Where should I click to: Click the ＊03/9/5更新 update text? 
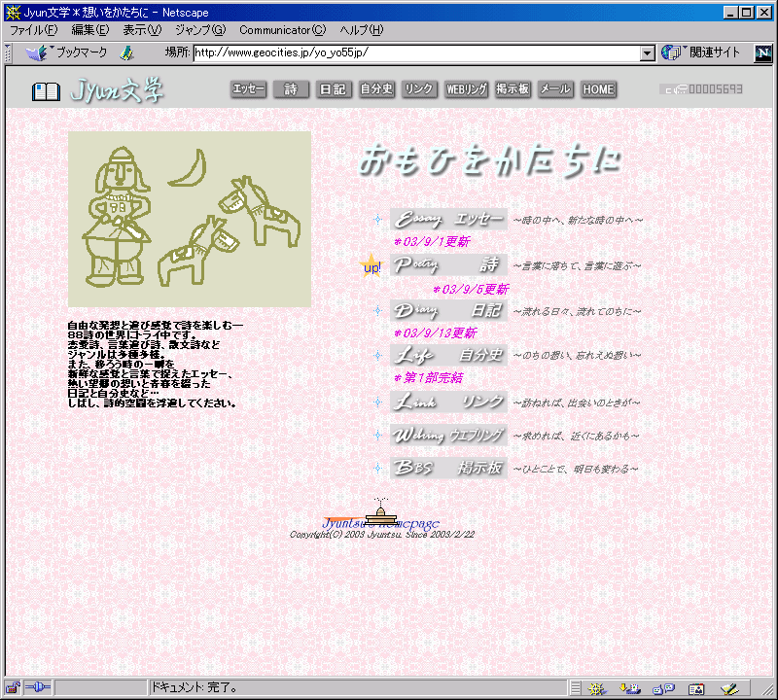(471, 289)
